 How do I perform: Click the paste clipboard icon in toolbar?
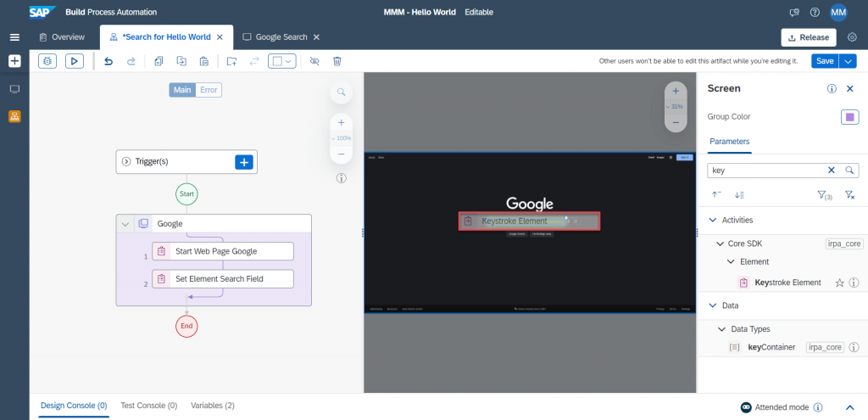(203, 61)
